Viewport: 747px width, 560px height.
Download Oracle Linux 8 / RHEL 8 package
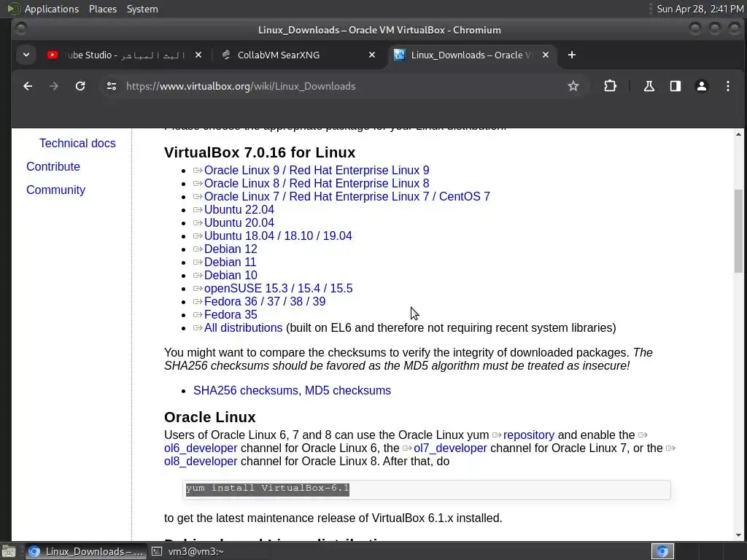point(317,183)
